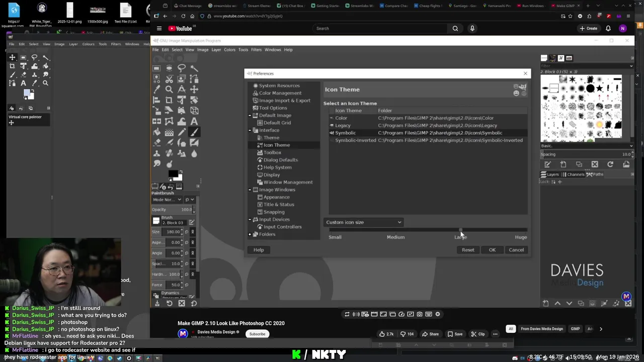This screenshot has width=644, height=362.
Task: Switch to the Paths tab
Action: [595, 174]
